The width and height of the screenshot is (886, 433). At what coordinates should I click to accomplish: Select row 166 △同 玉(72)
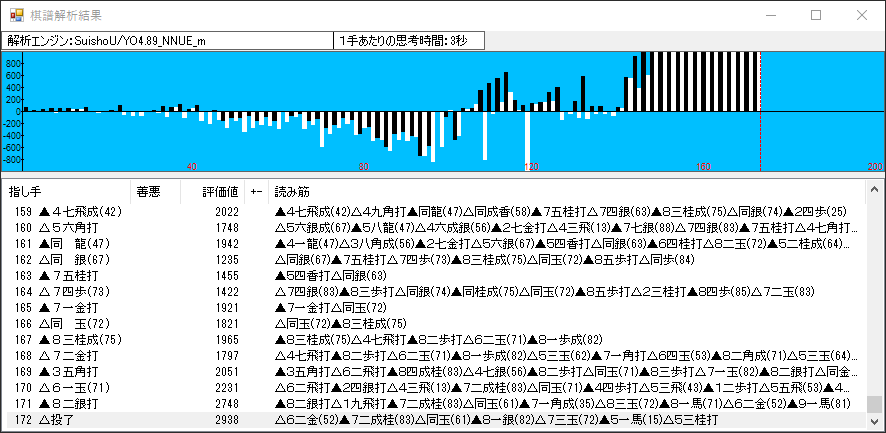tap(433, 324)
